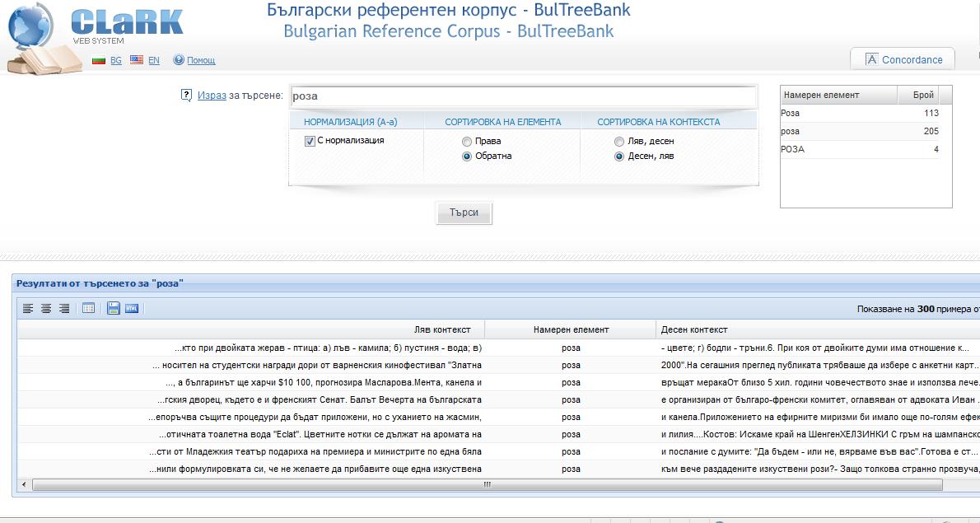Switch language via the BG link
Viewport: 980px width, 523px height.
[116, 61]
